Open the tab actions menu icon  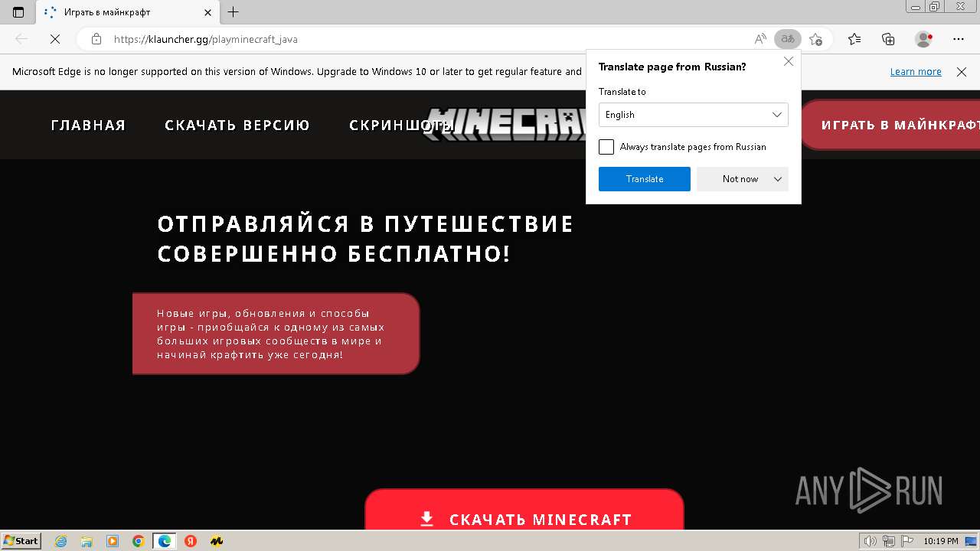pyautogui.click(x=18, y=12)
